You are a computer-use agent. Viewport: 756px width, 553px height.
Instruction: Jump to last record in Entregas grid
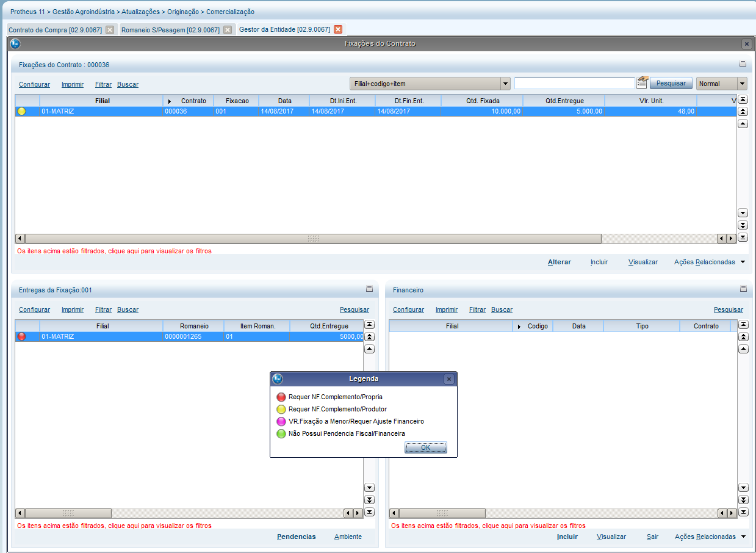(x=369, y=512)
